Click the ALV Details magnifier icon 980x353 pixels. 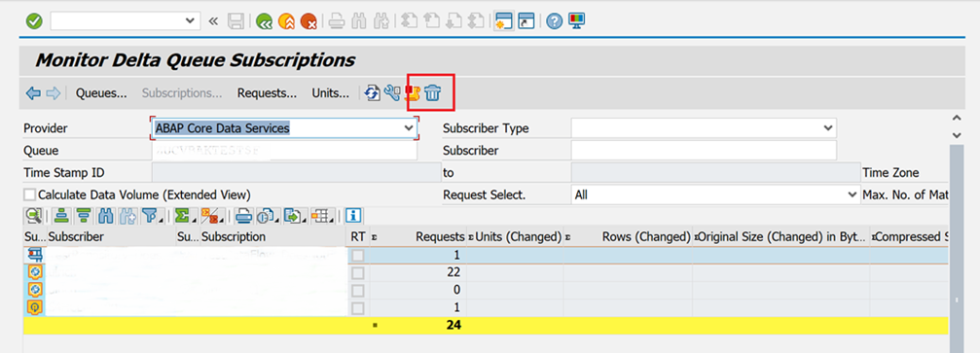(x=33, y=216)
